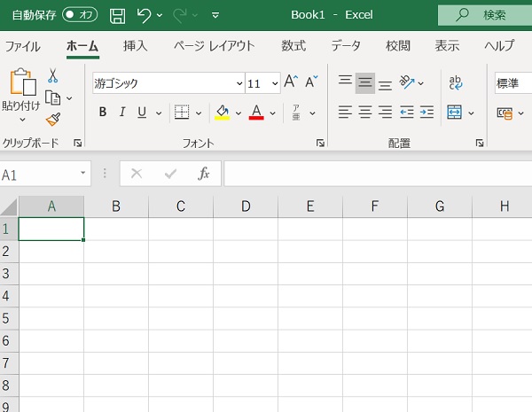The image size is (532, 412).
Task: Toggle the AutoSave switch
Action: (x=80, y=15)
